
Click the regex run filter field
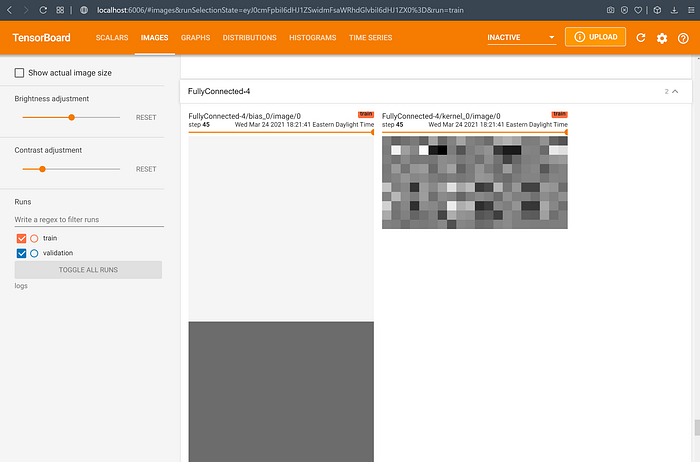click(x=89, y=220)
